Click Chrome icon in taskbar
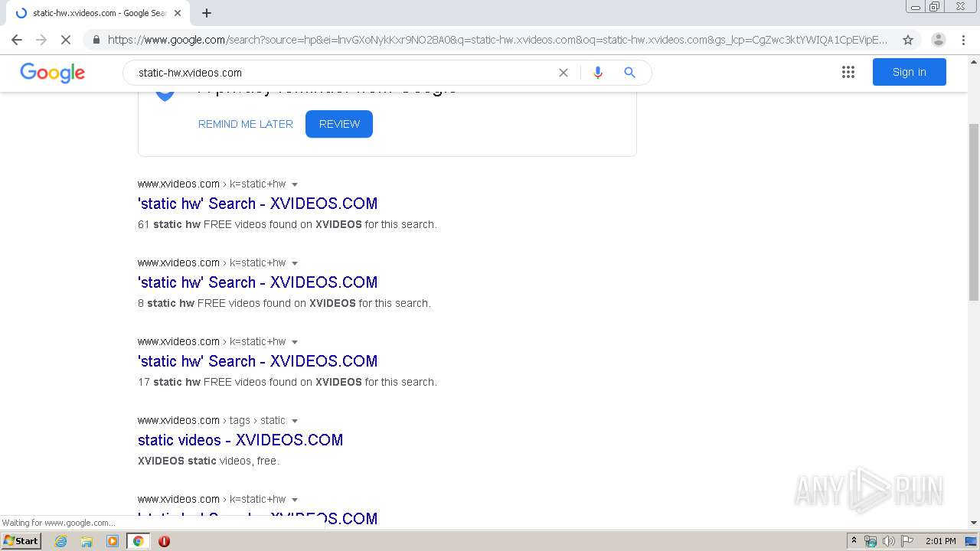Image resolution: width=980 pixels, height=551 pixels. tap(138, 541)
